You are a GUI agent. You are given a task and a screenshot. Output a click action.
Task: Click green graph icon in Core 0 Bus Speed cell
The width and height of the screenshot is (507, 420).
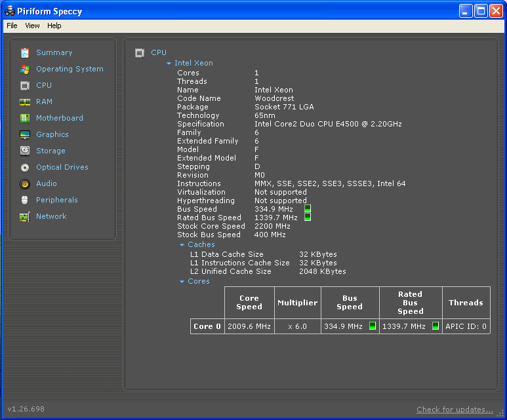pyautogui.click(x=373, y=326)
